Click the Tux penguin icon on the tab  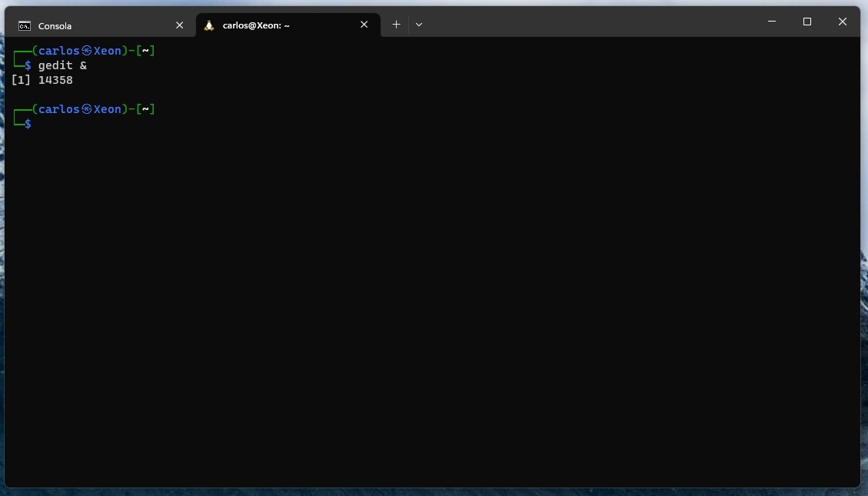pos(209,25)
